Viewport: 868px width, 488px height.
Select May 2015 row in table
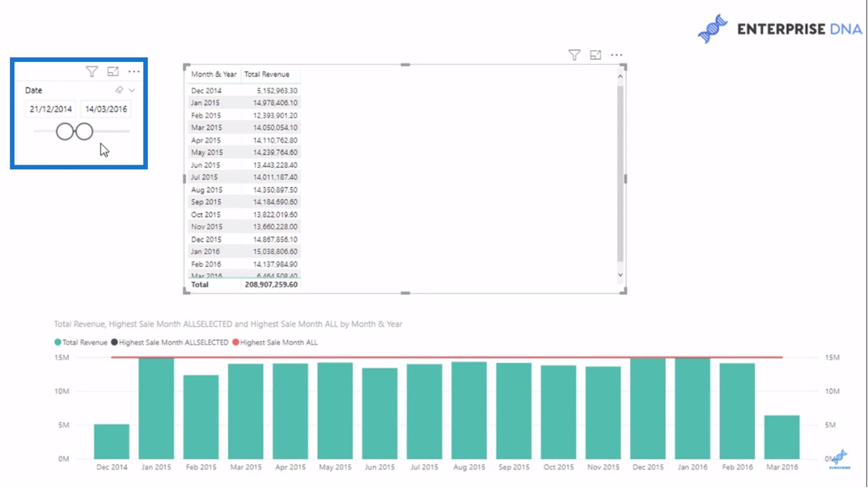244,152
